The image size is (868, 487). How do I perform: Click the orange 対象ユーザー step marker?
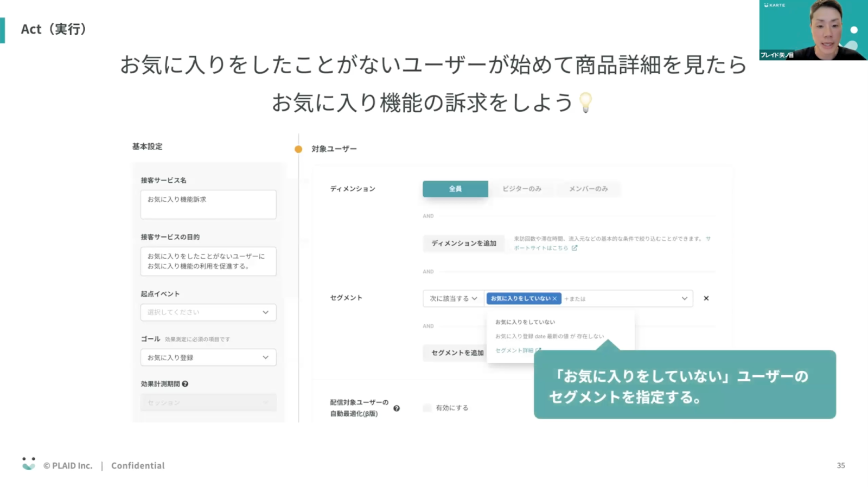click(x=298, y=149)
